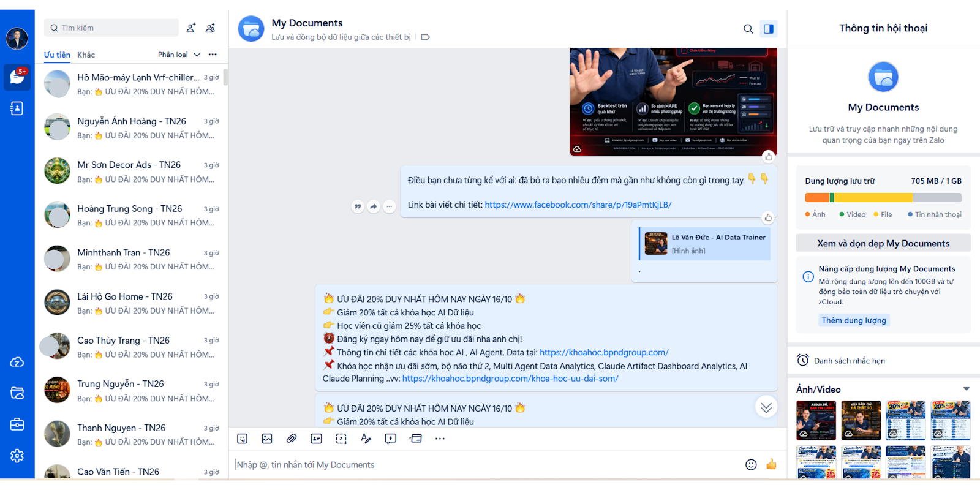Open the Danh sách nhắc hẹn row

point(883,360)
